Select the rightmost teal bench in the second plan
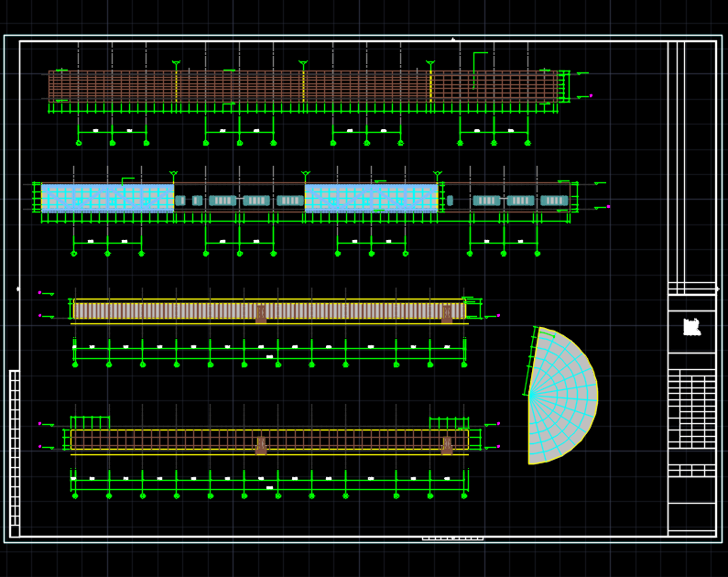 [554, 201]
